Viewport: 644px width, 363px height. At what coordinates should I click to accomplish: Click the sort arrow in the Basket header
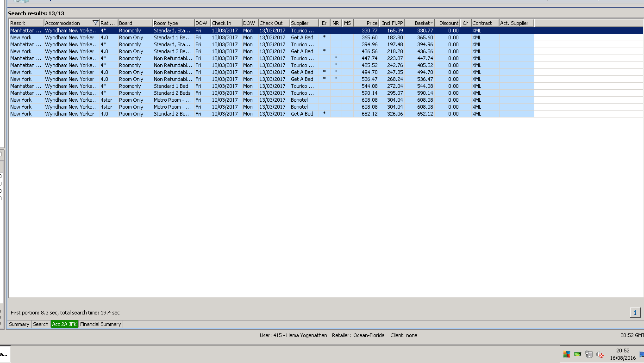click(432, 23)
